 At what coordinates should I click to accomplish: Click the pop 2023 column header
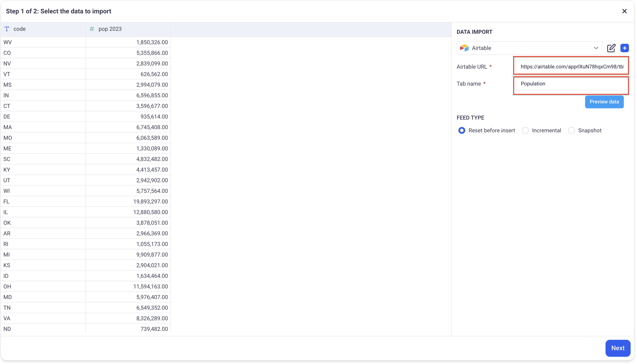[x=110, y=29]
